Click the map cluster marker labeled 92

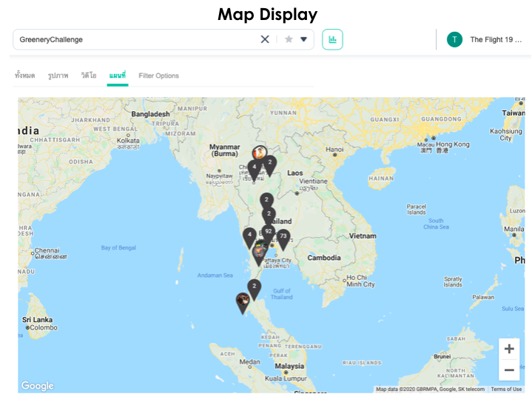269,233
